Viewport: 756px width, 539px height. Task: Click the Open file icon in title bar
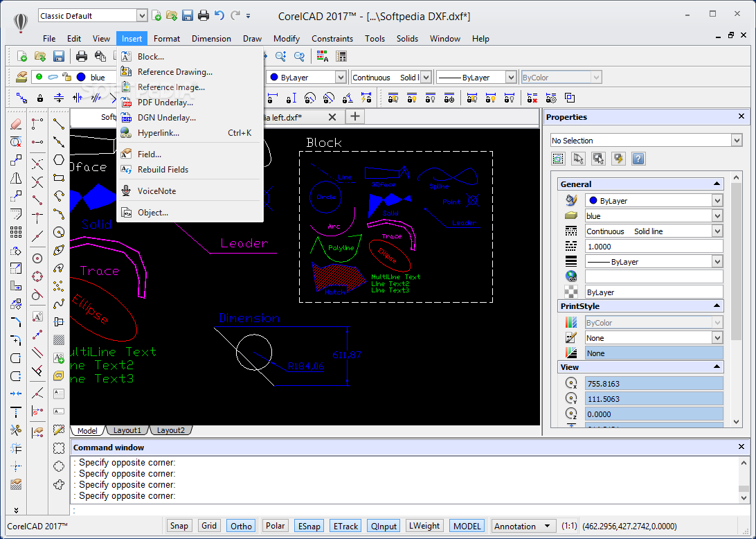[x=172, y=15]
